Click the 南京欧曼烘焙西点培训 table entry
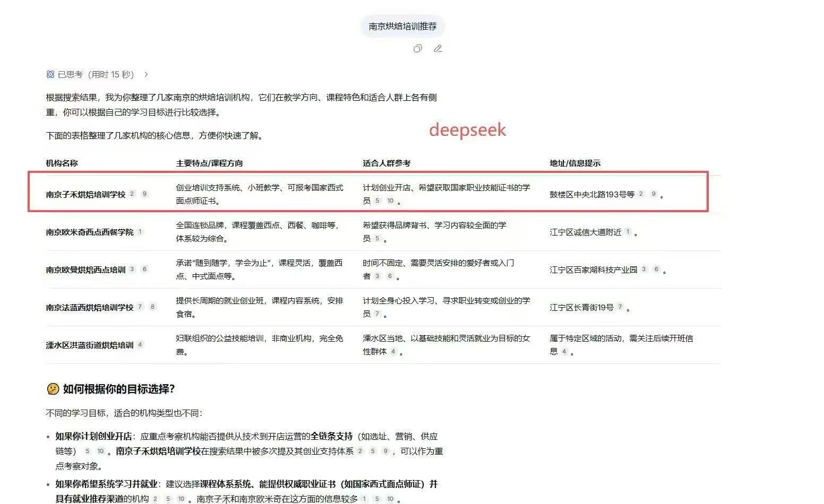This screenshot has height=504, width=824. [85, 270]
